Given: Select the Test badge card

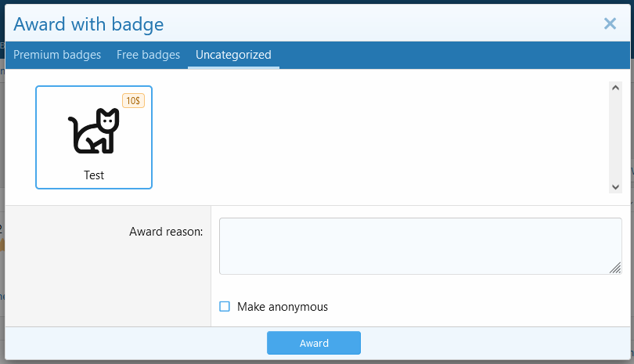Looking at the screenshot, I should [94, 138].
